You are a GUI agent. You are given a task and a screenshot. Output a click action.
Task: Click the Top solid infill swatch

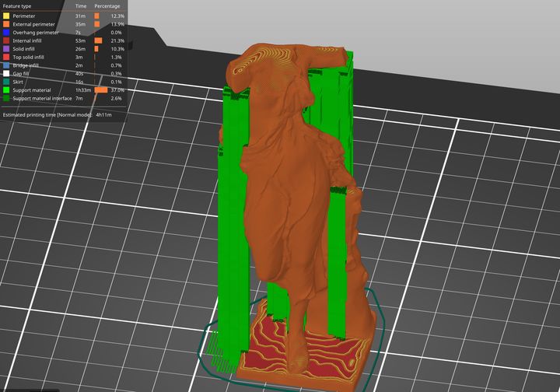6,58
